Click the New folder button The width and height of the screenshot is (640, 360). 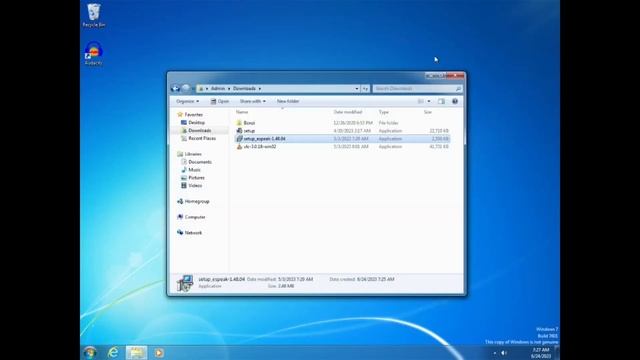coord(288,101)
